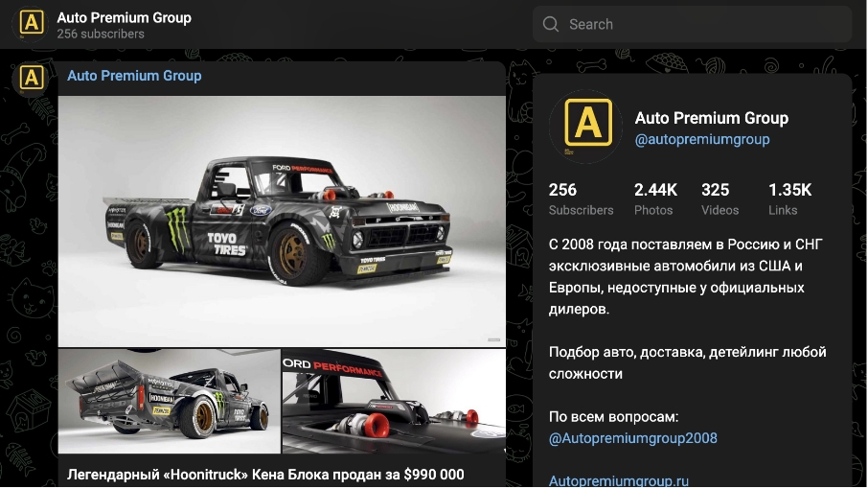Focus the Search input field
The height and width of the screenshot is (489, 868).
[x=692, y=24]
